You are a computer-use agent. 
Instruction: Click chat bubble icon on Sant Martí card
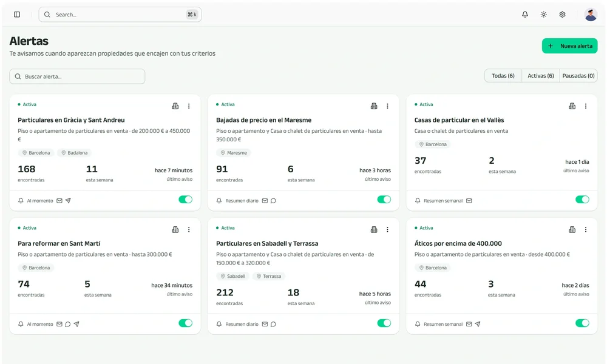(x=68, y=324)
